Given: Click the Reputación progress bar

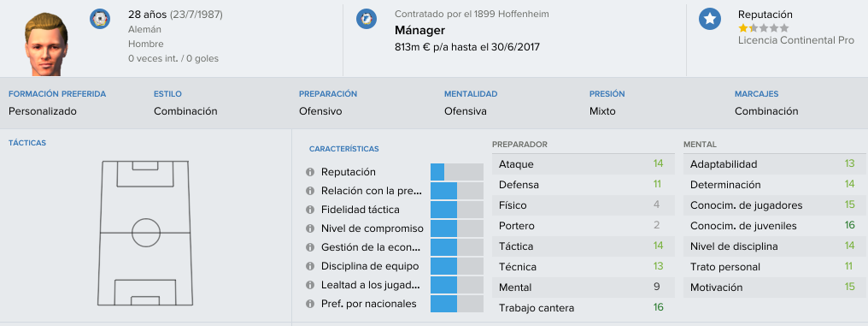Looking at the screenshot, I should tap(457, 172).
